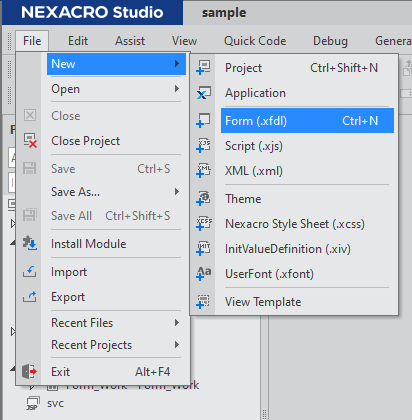Click the XML file icon
Screen dimensions: 412x420
click(203, 171)
